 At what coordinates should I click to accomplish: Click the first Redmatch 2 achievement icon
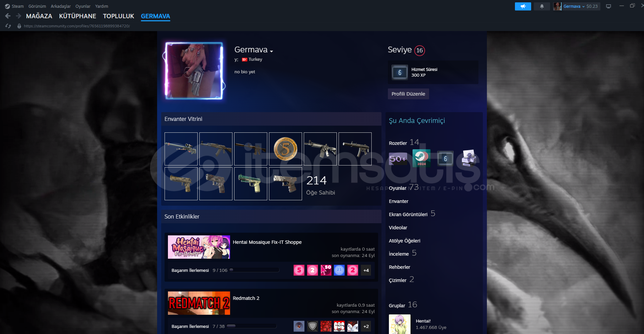click(x=299, y=326)
